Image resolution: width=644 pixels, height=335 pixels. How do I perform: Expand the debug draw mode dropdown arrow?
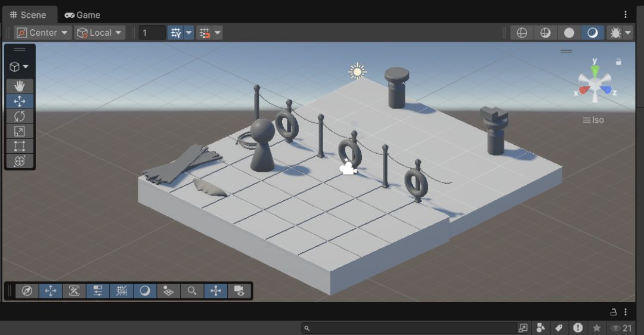627,33
